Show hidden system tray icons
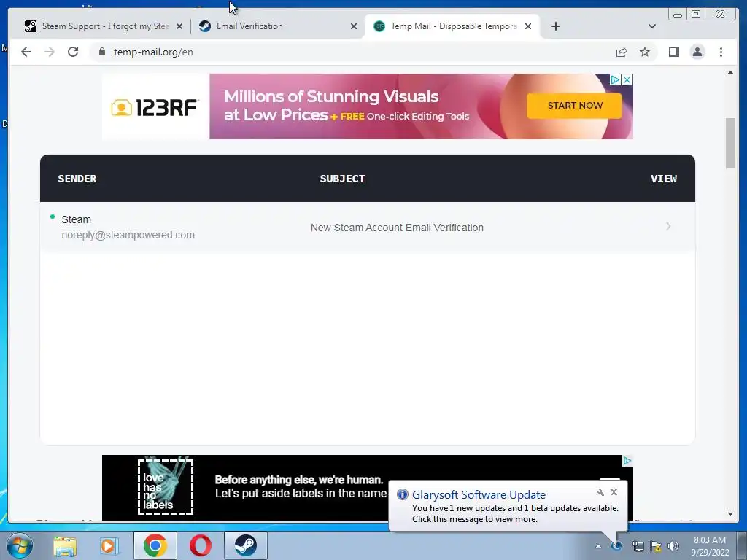 click(x=598, y=546)
